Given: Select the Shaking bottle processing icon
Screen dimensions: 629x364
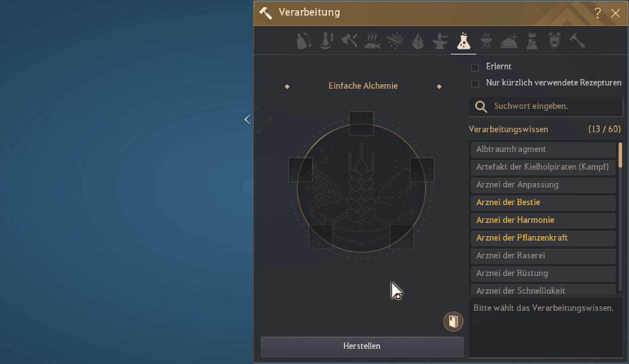Looking at the screenshot, I should (x=304, y=42).
